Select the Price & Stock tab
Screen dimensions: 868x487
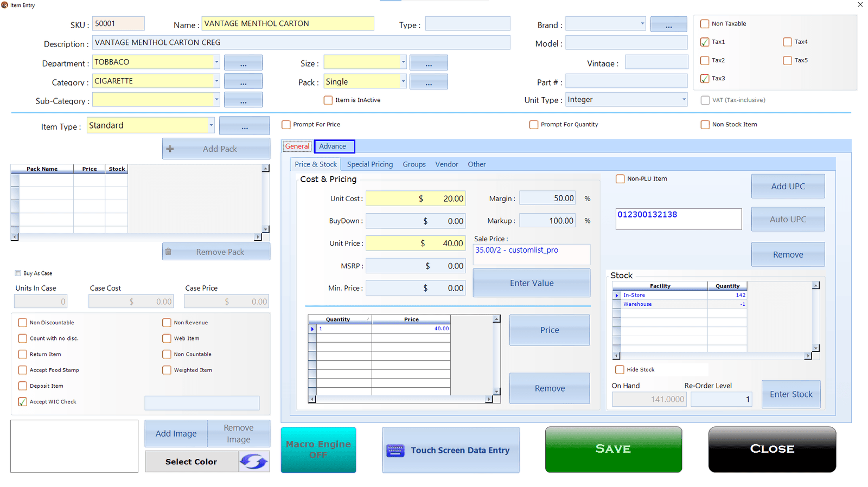tap(316, 164)
